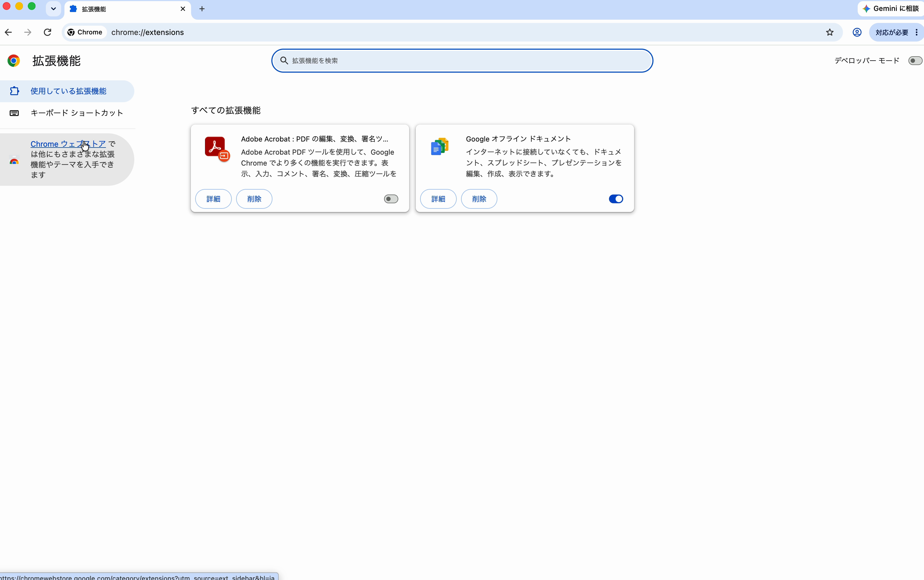The width and height of the screenshot is (924, 580).
Task: Bookmark this page with the star icon
Action: [830, 32]
